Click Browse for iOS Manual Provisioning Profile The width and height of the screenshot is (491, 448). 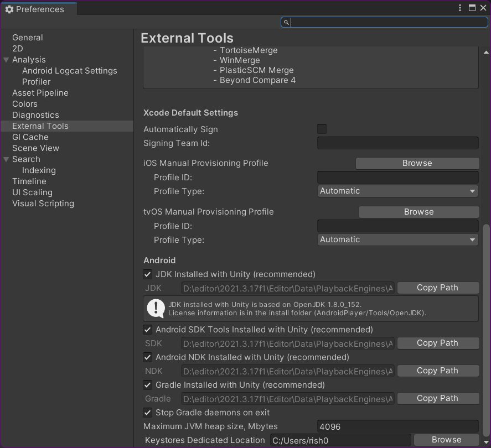[x=417, y=163]
